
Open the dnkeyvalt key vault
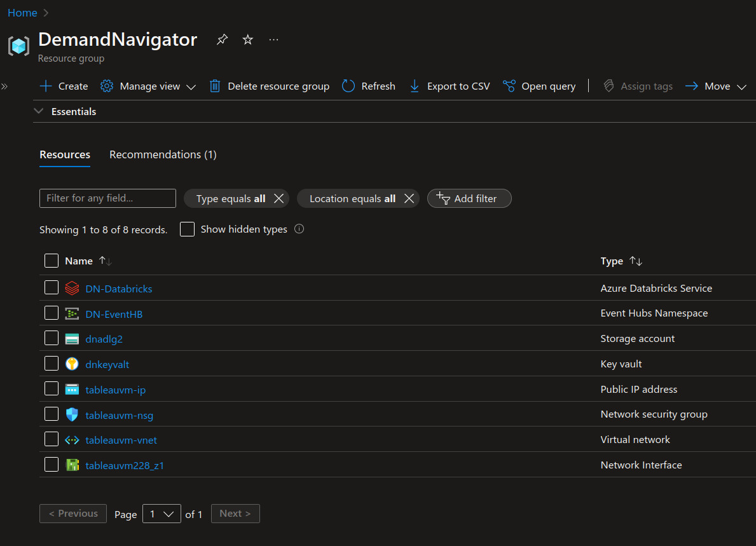pyautogui.click(x=107, y=364)
